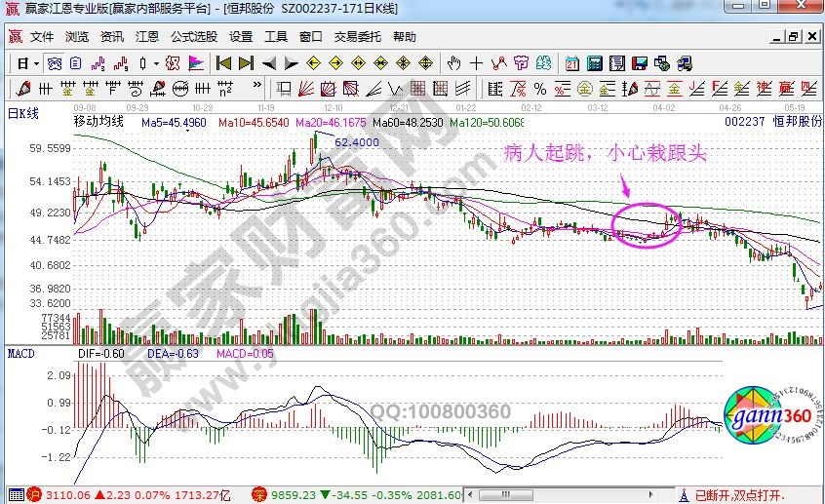Click the status bar horizontal scrollbar thumb
Image resolution: width=825 pixels, height=504 pixels.
pos(506,495)
